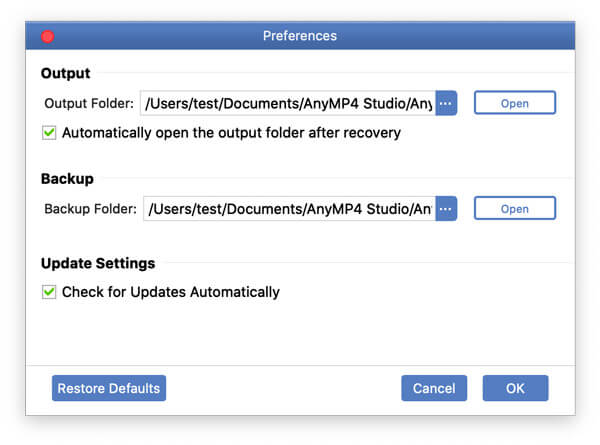Toggle the automatically open output folder checkbox
The image size is (600, 445).
[x=49, y=133]
